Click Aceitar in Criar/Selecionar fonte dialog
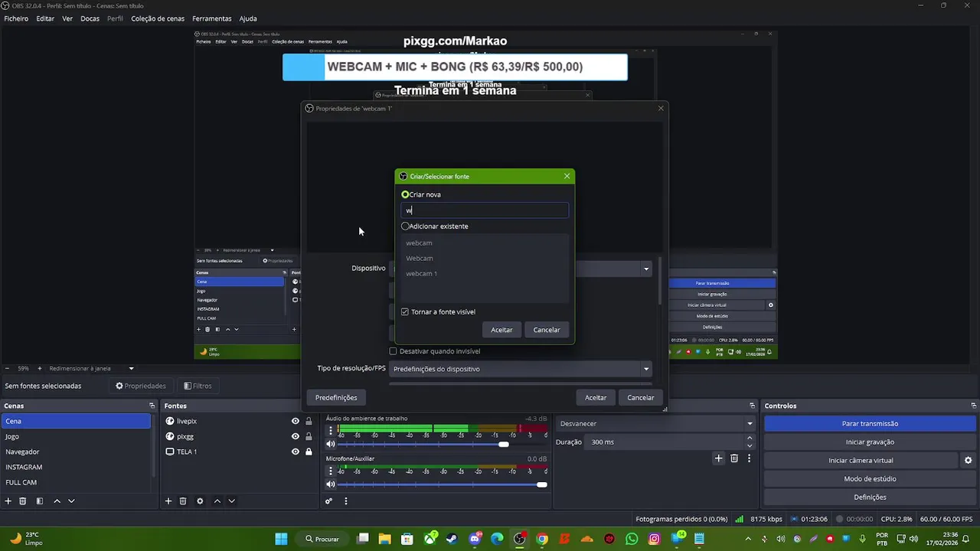980x551 pixels. point(501,330)
